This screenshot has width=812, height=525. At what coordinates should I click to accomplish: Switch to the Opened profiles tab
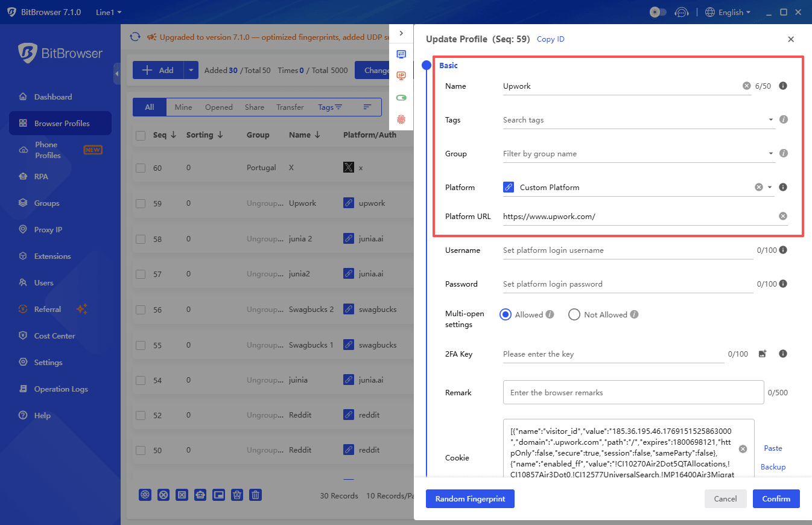pos(218,107)
